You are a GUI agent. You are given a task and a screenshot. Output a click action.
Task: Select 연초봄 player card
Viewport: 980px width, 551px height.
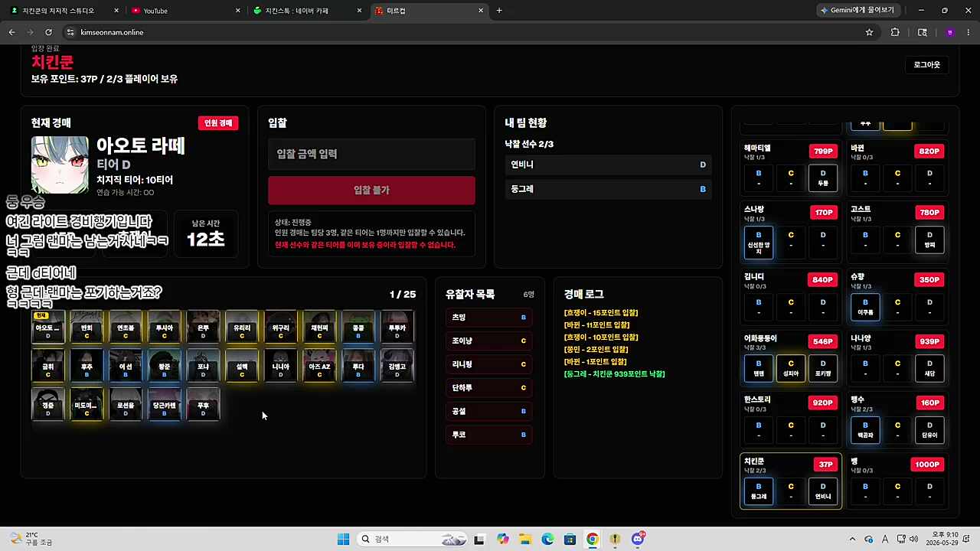pyautogui.click(x=126, y=328)
